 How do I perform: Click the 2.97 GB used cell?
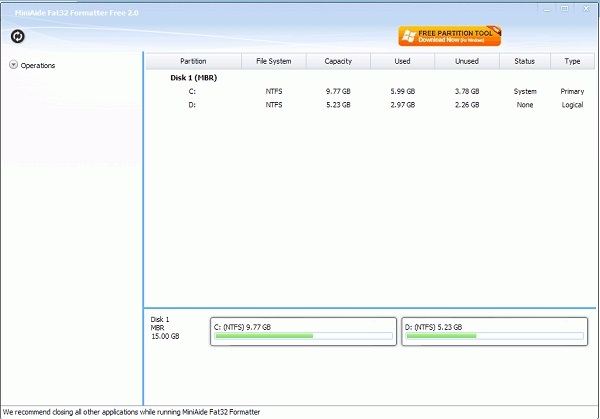click(403, 105)
